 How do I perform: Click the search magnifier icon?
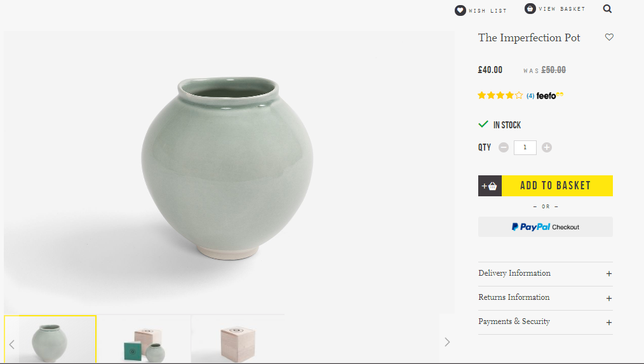pos(607,9)
